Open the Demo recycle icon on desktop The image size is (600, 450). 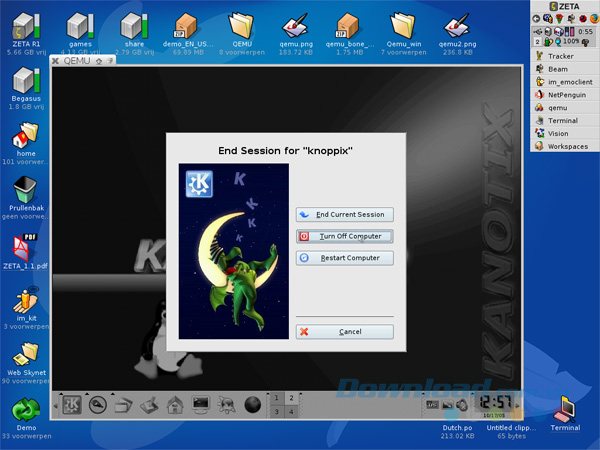click(x=25, y=409)
